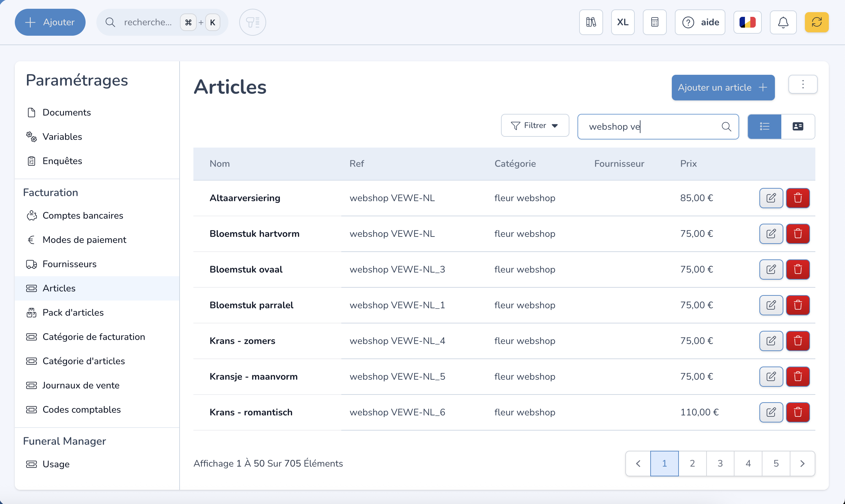Click the notification bell icon
845x504 pixels.
click(783, 23)
